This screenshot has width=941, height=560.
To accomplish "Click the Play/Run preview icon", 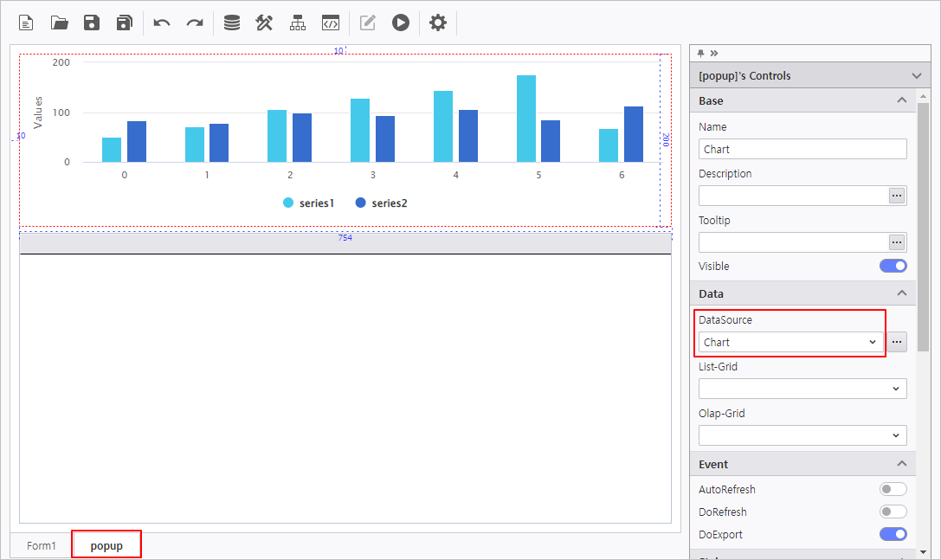I will [x=400, y=23].
